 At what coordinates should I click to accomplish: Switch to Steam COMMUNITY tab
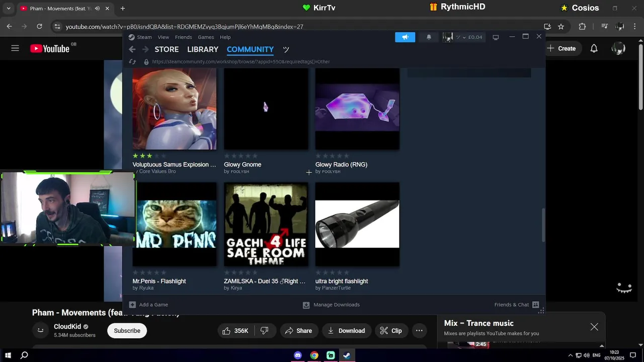pos(250,49)
